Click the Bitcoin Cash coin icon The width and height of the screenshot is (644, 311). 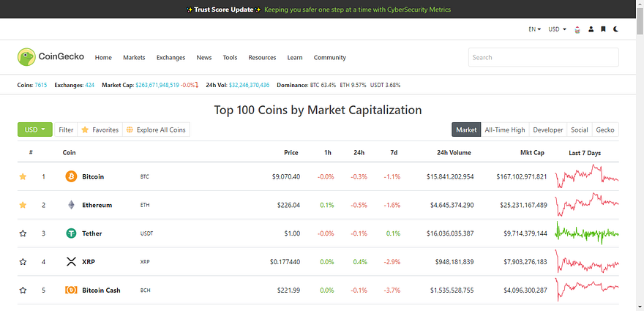click(71, 291)
